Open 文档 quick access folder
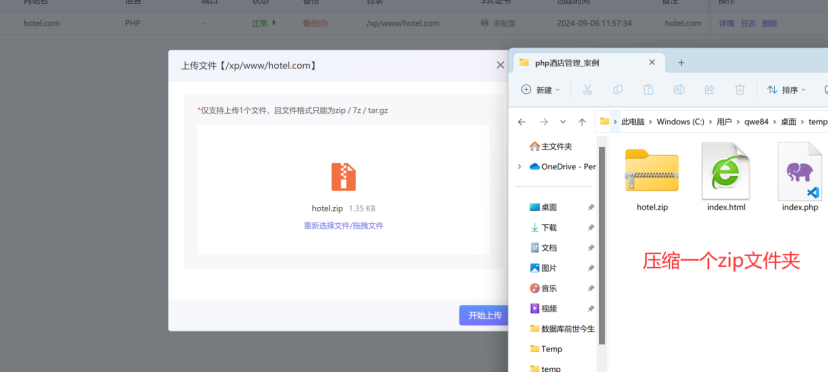 543,247
